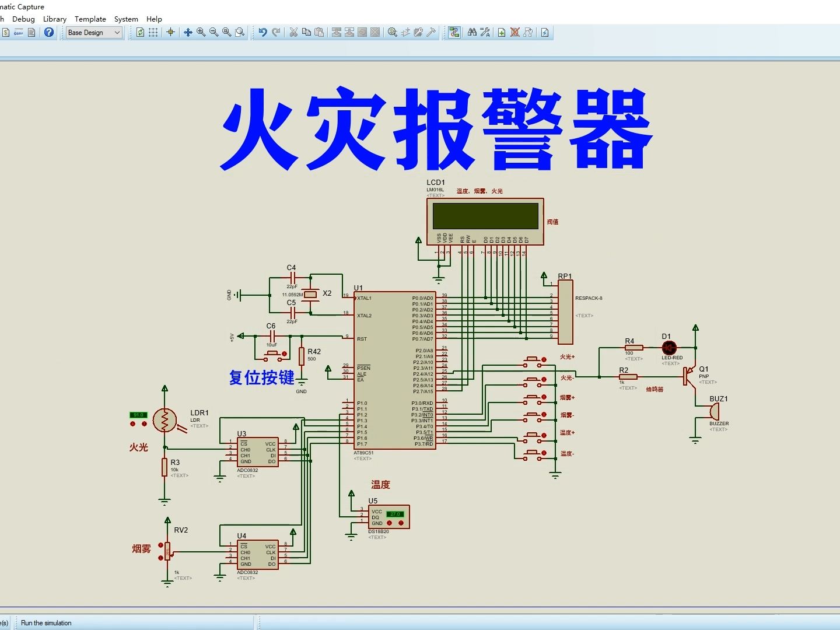Viewport: 840px width, 630px height.
Task: Toggle the wire autorouter icon
Action: (454, 32)
